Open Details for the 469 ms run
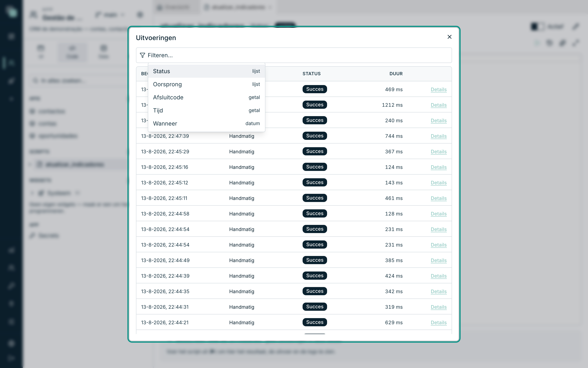Viewport: 588px width, 368px height. 439,89
